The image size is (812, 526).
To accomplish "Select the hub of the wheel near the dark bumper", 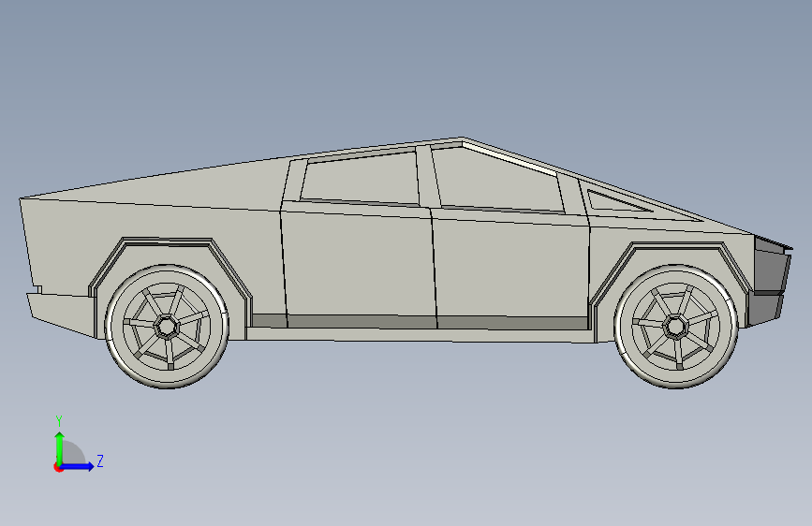I will click(675, 326).
